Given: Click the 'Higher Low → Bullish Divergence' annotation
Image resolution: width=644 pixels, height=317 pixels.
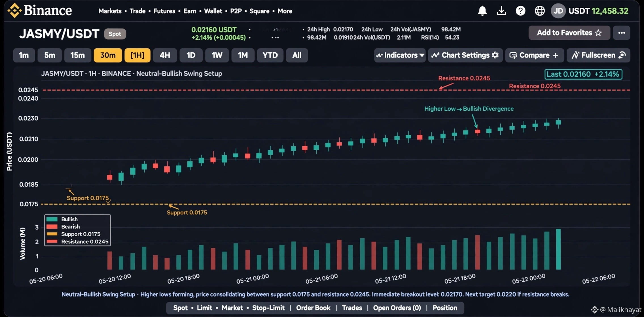Looking at the screenshot, I should point(469,109).
